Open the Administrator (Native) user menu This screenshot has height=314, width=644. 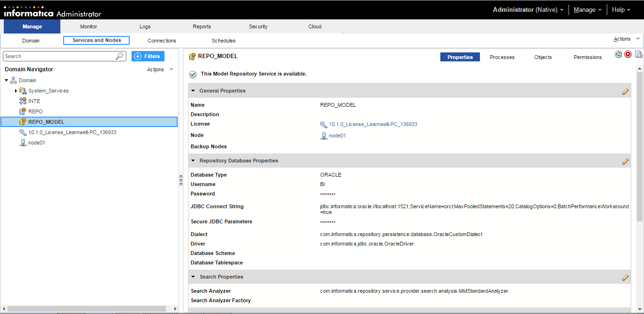point(528,9)
